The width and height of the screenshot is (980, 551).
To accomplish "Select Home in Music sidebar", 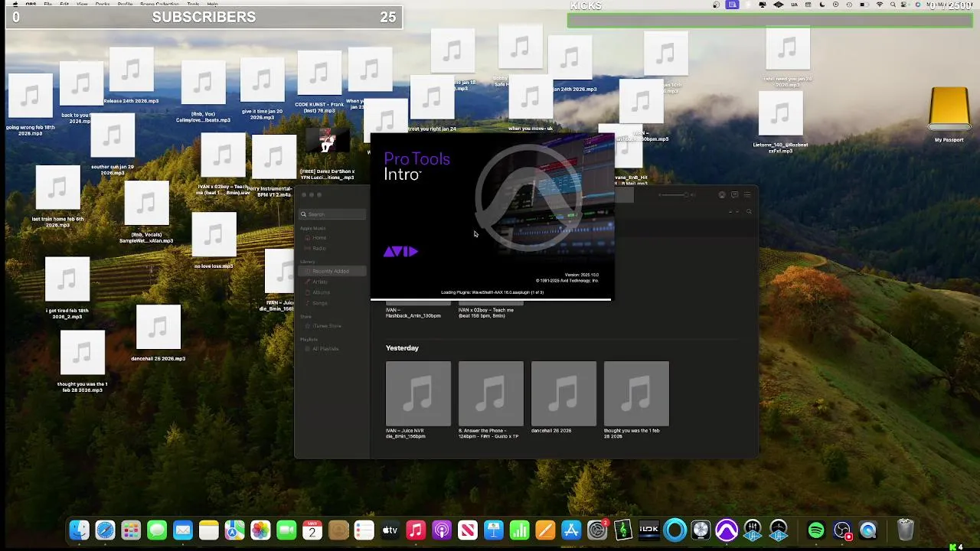I will coord(319,238).
